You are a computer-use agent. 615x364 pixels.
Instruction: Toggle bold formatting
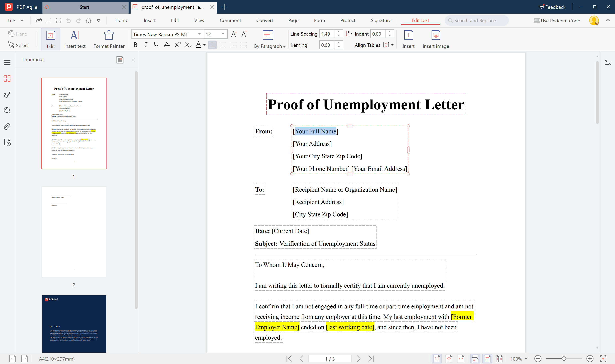pyautogui.click(x=135, y=45)
